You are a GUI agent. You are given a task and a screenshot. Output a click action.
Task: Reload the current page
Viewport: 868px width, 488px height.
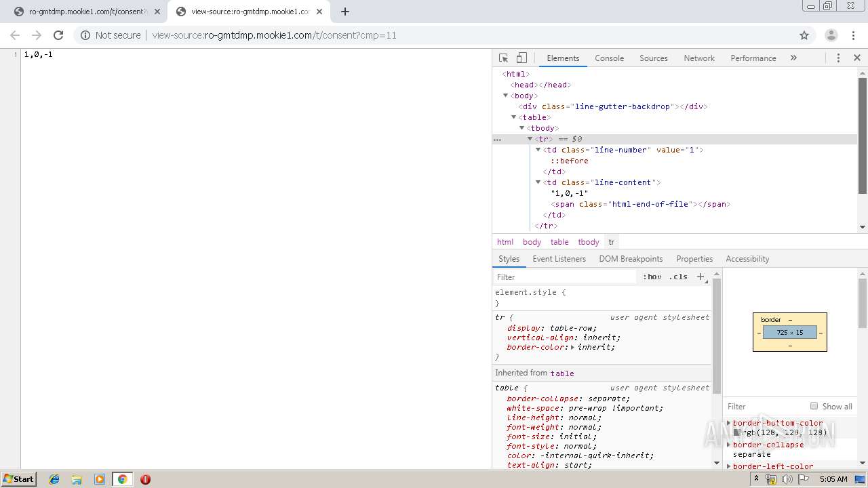[58, 35]
